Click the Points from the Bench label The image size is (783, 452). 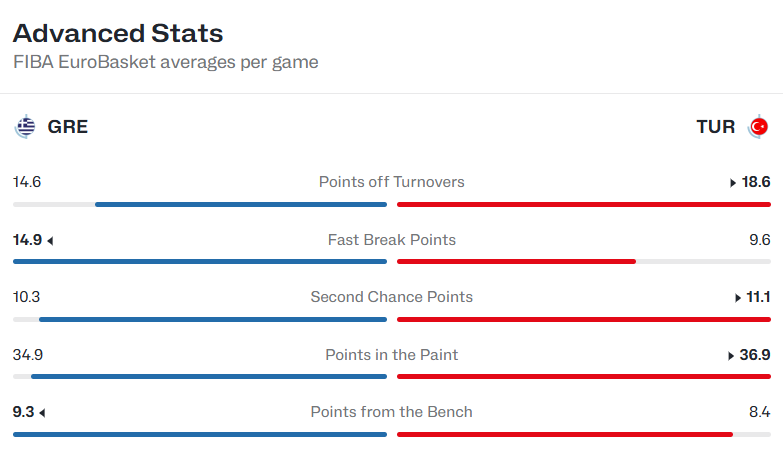[x=392, y=412]
